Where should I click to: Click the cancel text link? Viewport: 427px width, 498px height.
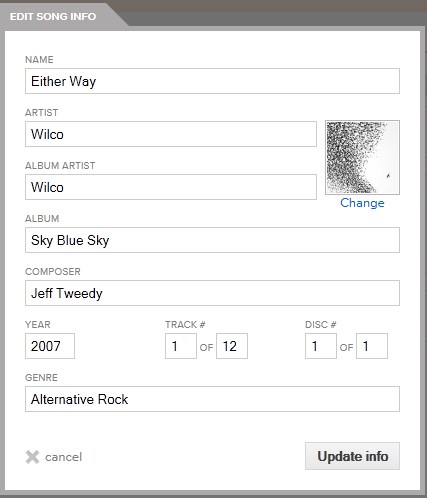(x=63, y=457)
